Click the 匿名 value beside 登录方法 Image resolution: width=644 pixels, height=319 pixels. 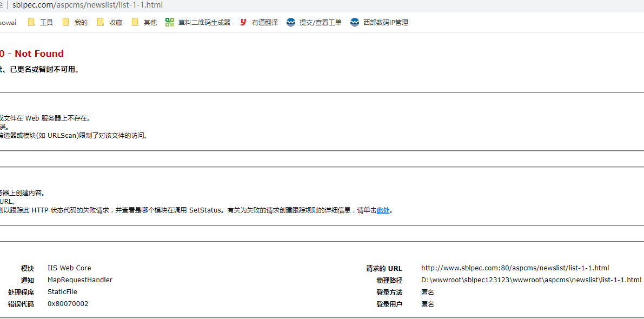pos(428,292)
